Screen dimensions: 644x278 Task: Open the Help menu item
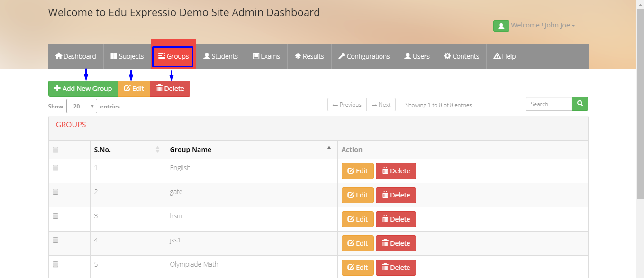pyautogui.click(x=505, y=56)
